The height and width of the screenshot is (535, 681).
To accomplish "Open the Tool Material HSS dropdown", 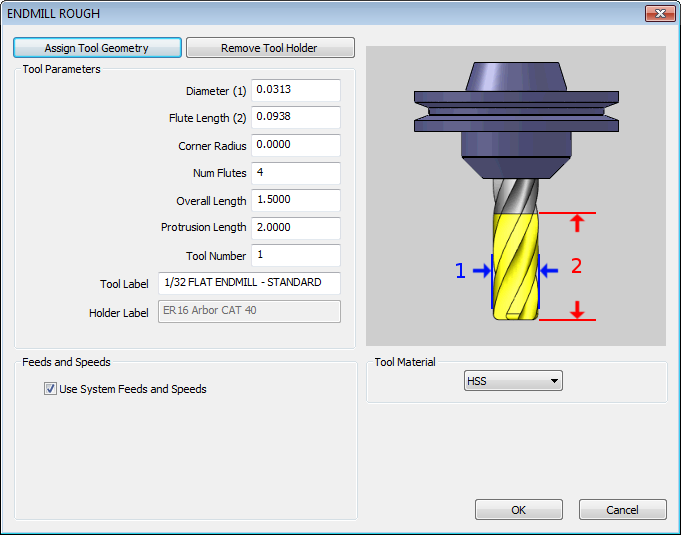I will pos(513,381).
